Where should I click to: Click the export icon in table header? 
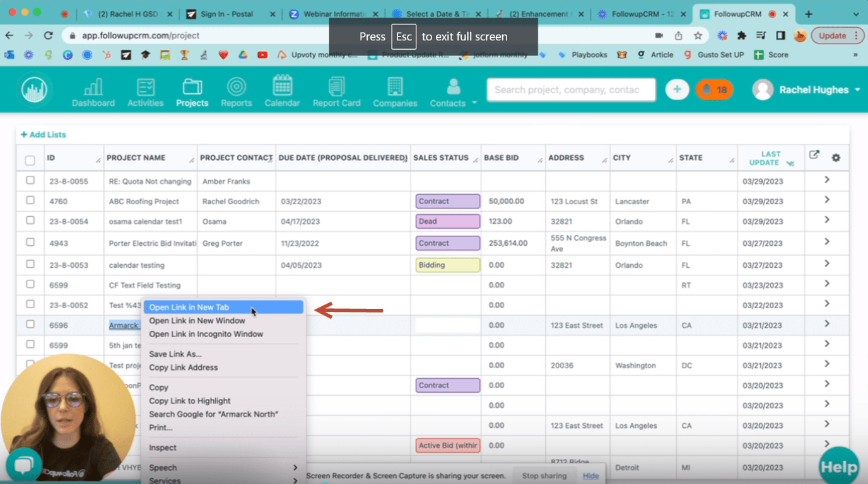814,155
